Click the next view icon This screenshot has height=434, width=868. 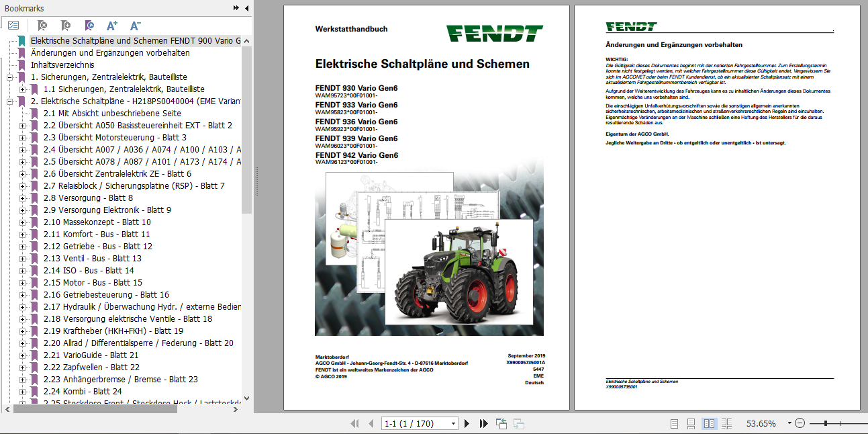(519, 423)
